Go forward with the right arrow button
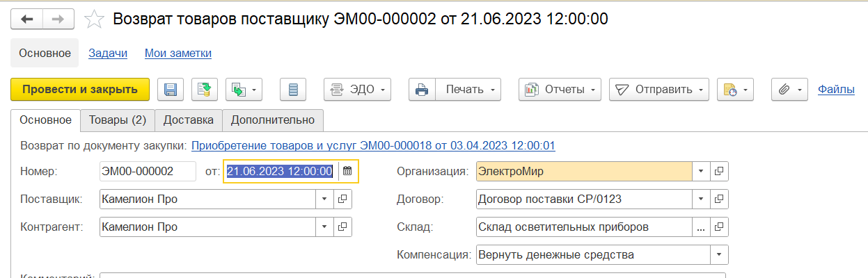The image size is (868, 278). [58, 19]
